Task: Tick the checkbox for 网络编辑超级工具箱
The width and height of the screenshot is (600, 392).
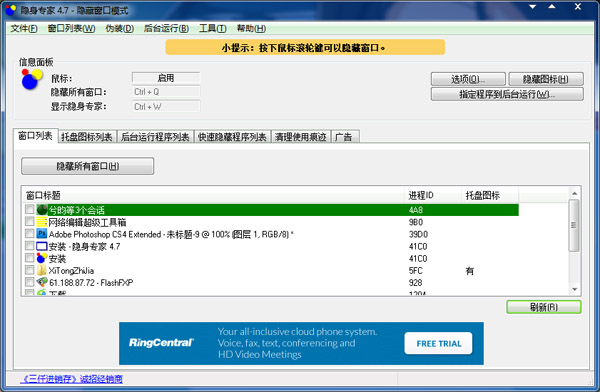Action: (x=29, y=221)
